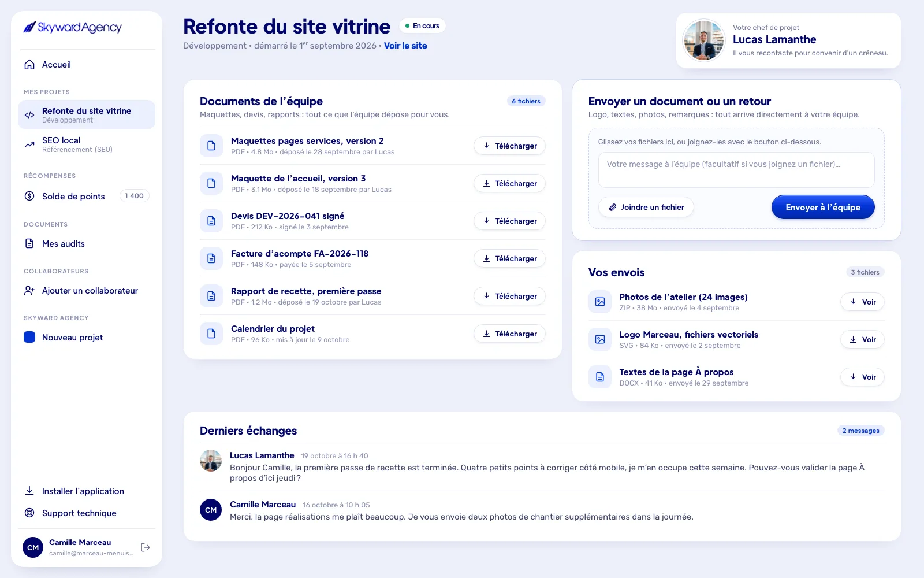The image size is (924, 578).
Task: Click document icon of Rapport de recette
Action: click(211, 296)
